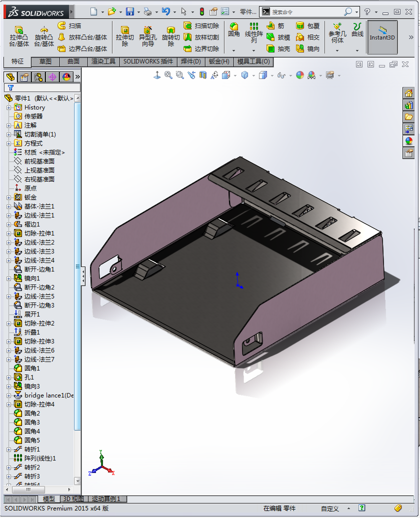This screenshot has height=518, width=420.
Task: Click the 抽壳 shell tool
Action: click(278, 49)
